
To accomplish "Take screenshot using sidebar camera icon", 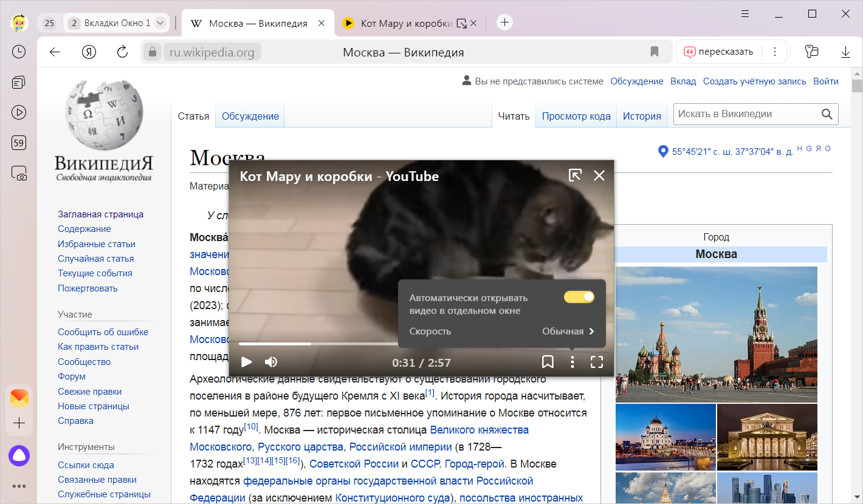I will [x=19, y=173].
